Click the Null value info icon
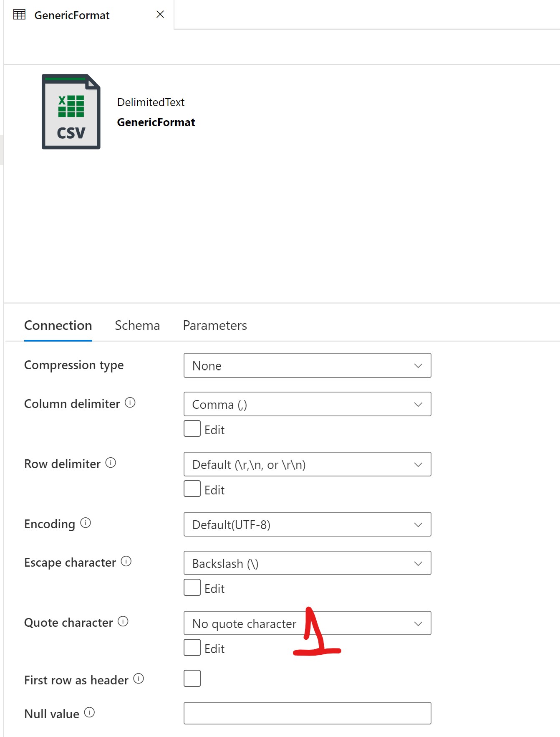 click(89, 712)
